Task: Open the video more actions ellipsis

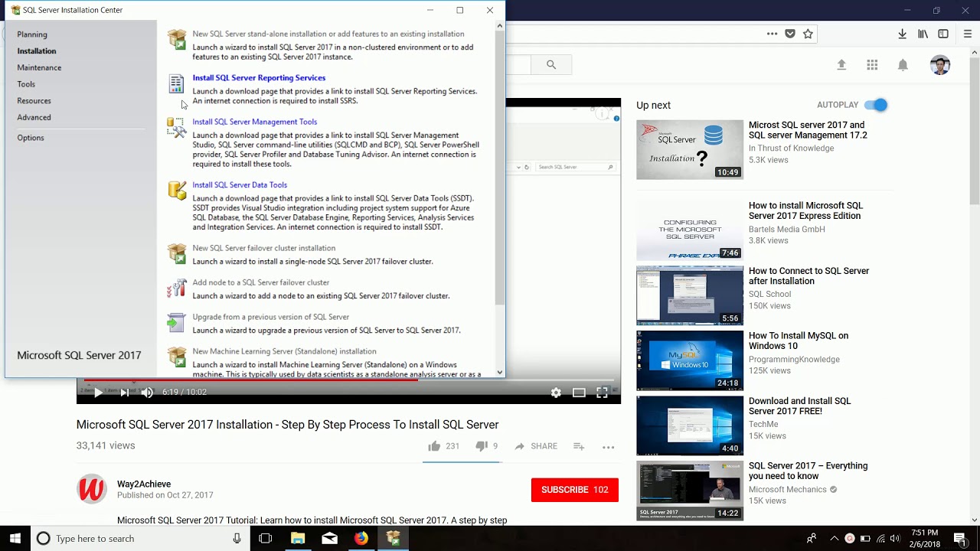Action: [608, 447]
